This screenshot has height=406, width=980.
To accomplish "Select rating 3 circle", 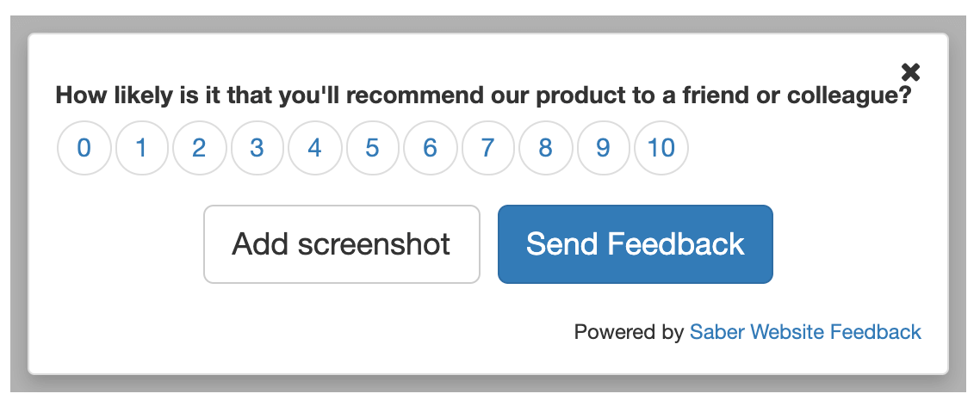I will coord(257,149).
